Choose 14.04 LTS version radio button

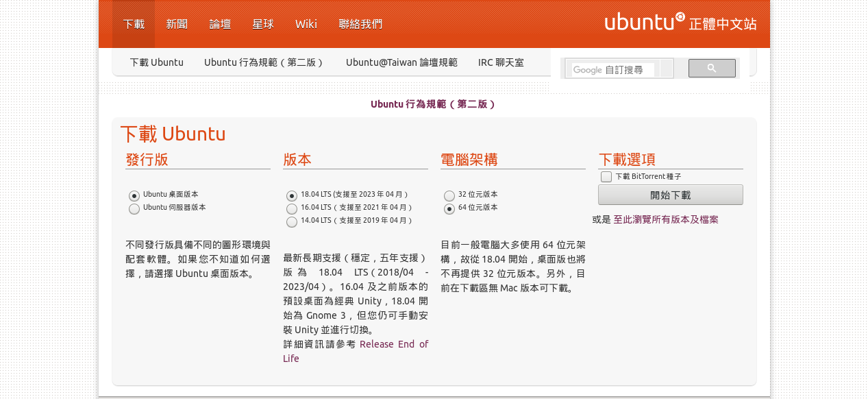[292, 221]
